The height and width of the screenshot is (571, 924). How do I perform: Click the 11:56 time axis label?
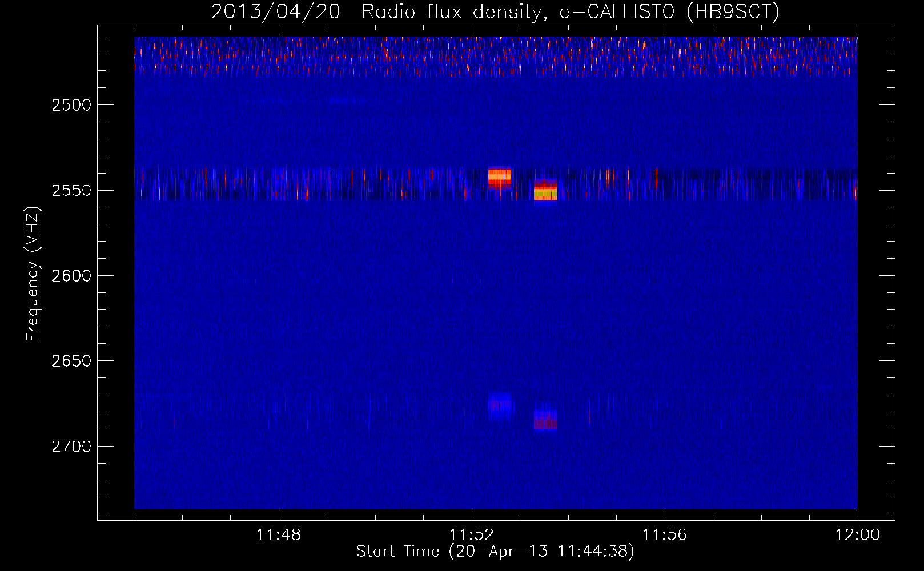tap(665, 535)
